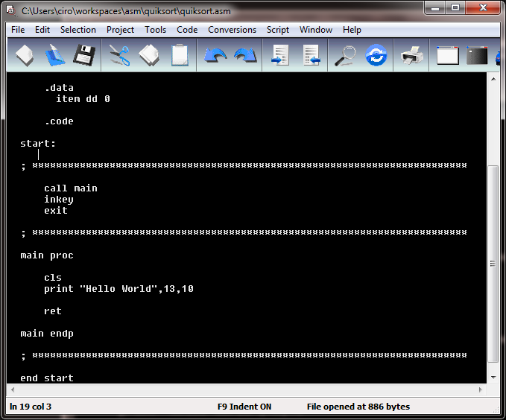The height and width of the screenshot is (420, 506).
Task: Click the vertical scrollbar thumb
Action: point(493,264)
